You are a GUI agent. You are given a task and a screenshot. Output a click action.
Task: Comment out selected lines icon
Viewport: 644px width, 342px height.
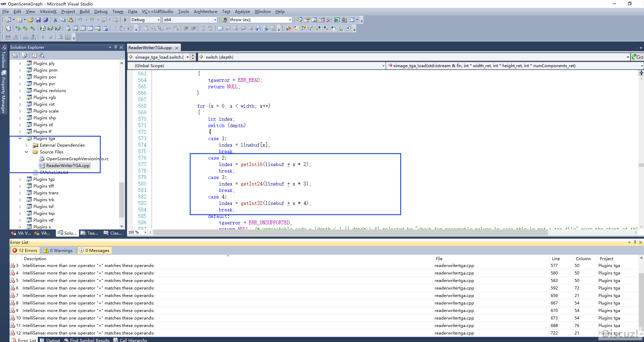click(203, 28)
